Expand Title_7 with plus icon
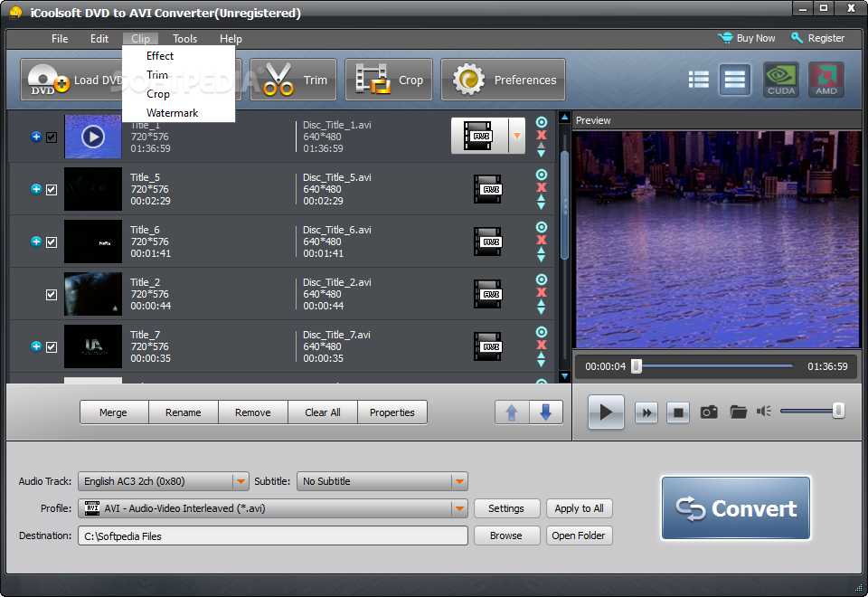The height and width of the screenshot is (597, 868). coord(36,346)
